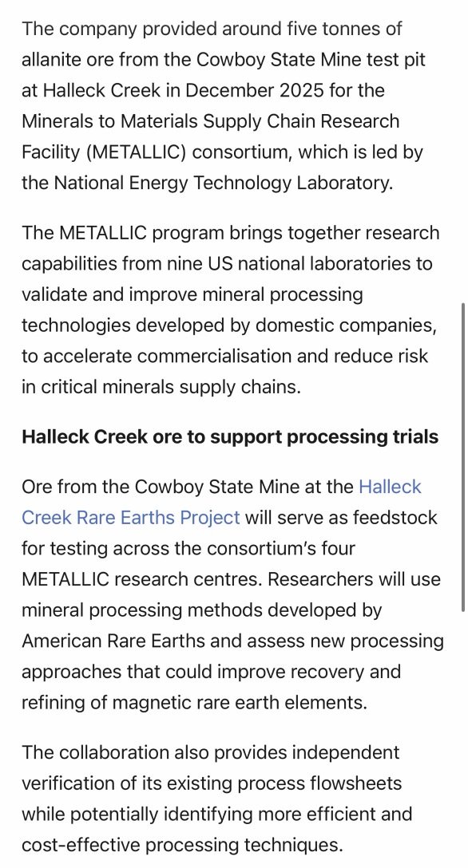Click the text "National Energy Technology Laboratory"
The height and width of the screenshot is (868, 468).
click(x=220, y=183)
